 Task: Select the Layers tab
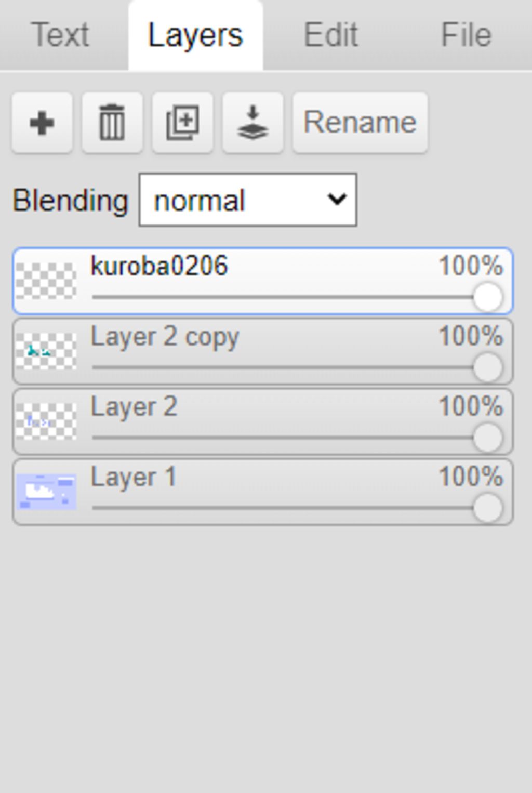(x=195, y=35)
